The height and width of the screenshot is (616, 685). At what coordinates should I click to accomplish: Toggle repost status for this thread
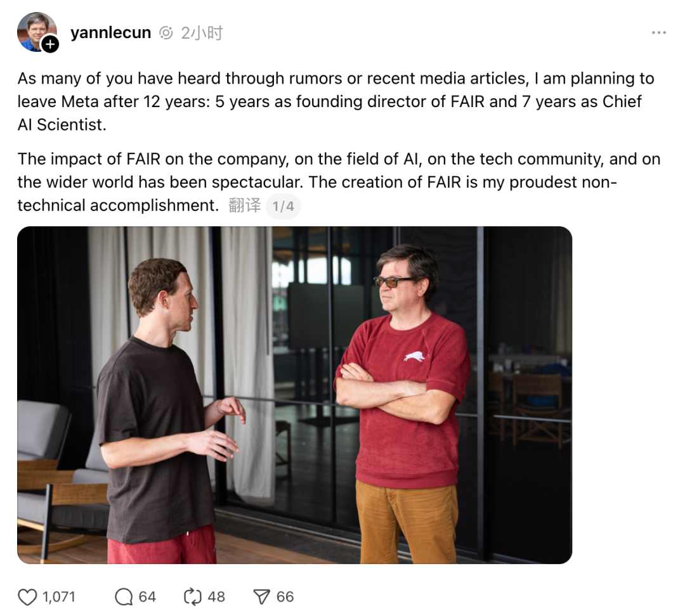click(193, 596)
